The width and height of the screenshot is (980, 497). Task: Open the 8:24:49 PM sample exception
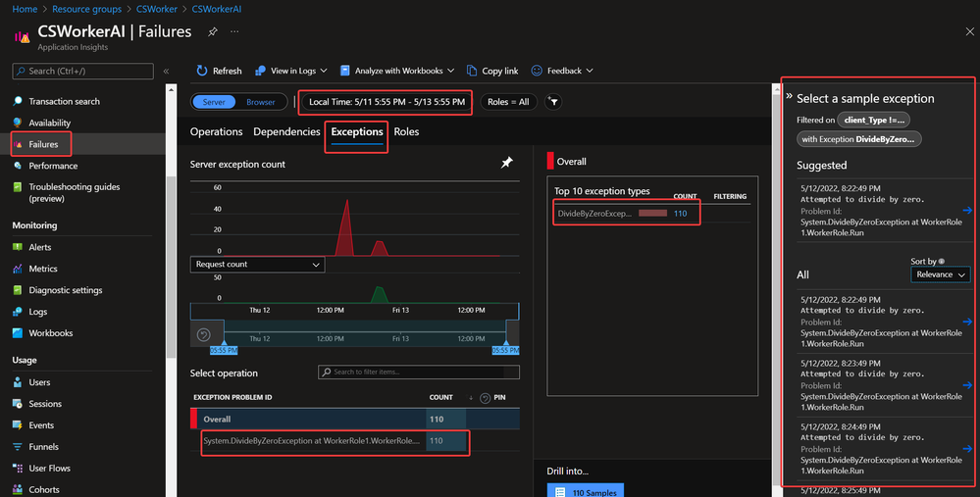[886, 449]
